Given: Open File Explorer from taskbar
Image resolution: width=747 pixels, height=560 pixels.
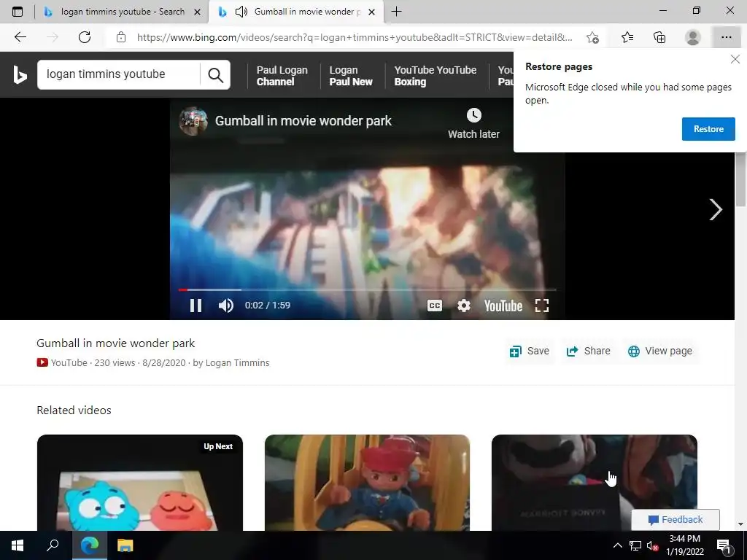Looking at the screenshot, I should point(125,545).
